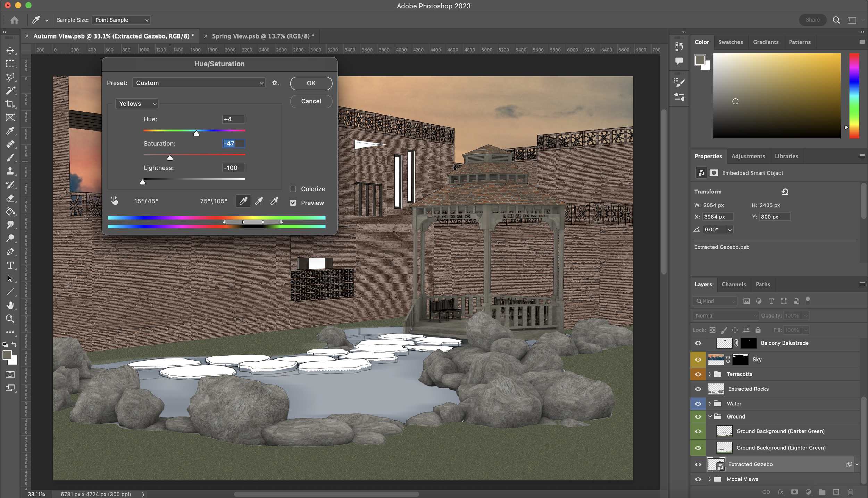Toggle visibility of the Water group
868x498 pixels.
pos(698,404)
